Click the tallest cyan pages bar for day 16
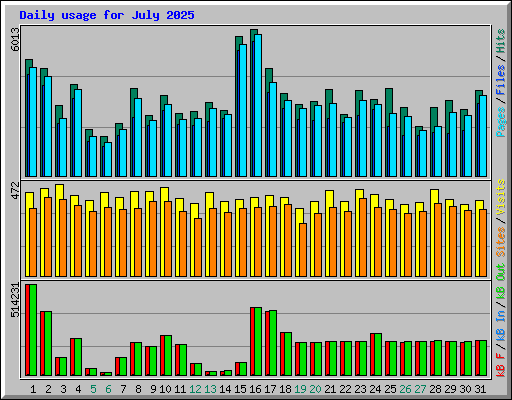512x400 pixels. point(258,105)
